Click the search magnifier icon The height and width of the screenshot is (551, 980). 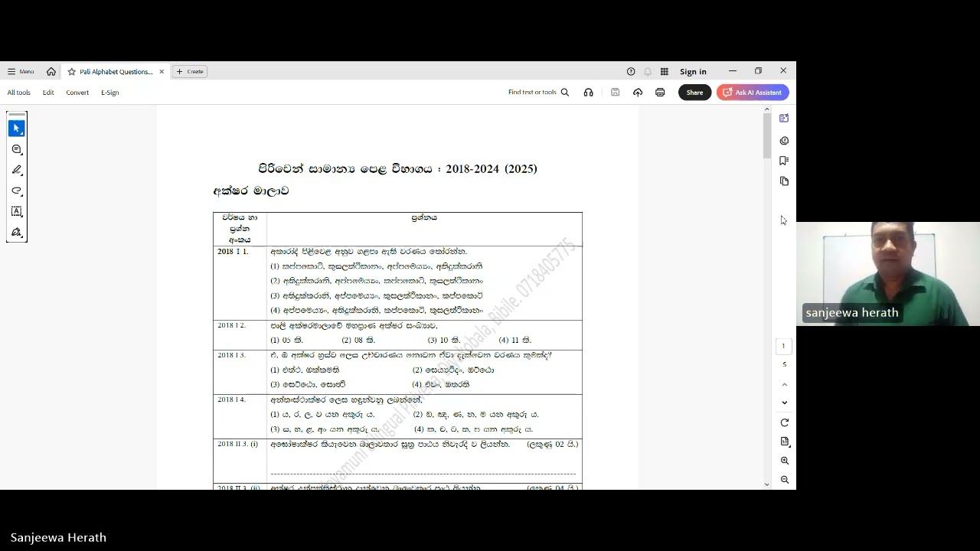pos(565,93)
